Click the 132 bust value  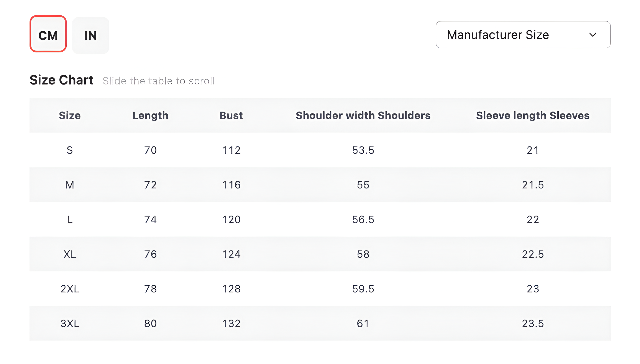click(x=231, y=323)
